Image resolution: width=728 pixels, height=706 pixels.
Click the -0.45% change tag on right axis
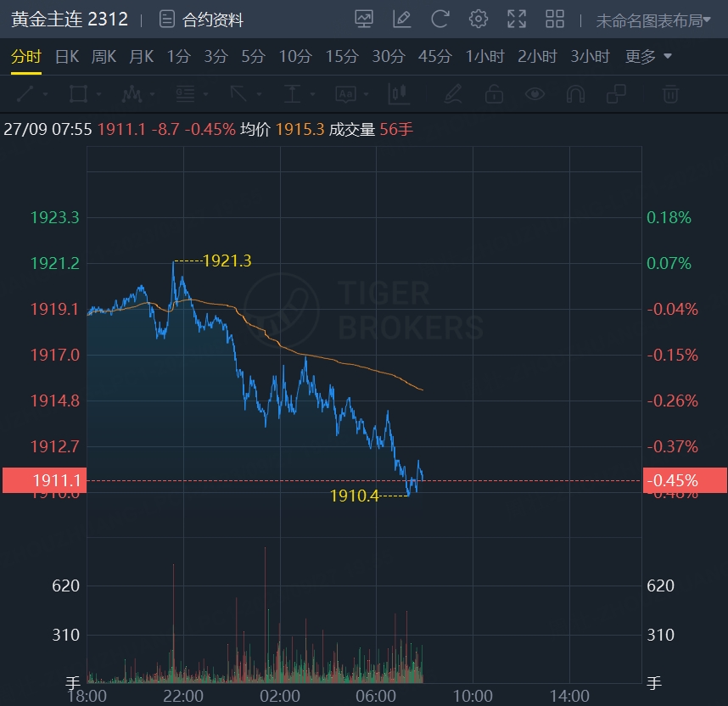(685, 480)
